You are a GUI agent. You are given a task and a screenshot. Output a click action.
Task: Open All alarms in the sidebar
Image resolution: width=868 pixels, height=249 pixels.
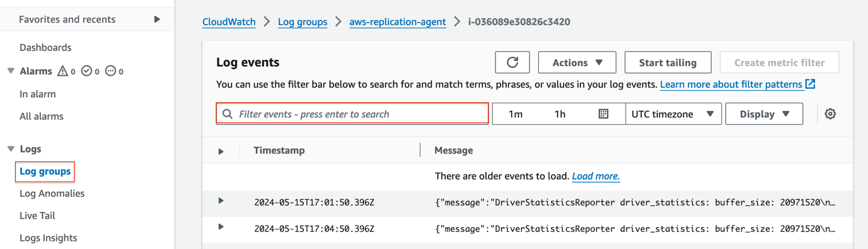(x=42, y=116)
